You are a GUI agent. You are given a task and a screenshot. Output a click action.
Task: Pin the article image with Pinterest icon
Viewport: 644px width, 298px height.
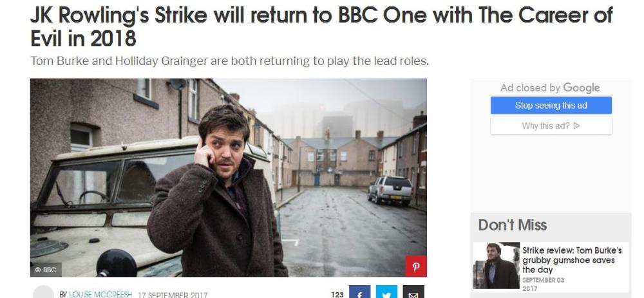[x=415, y=266]
